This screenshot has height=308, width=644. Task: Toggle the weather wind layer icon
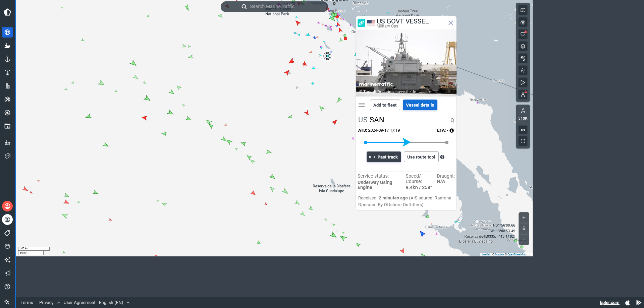[x=523, y=58]
